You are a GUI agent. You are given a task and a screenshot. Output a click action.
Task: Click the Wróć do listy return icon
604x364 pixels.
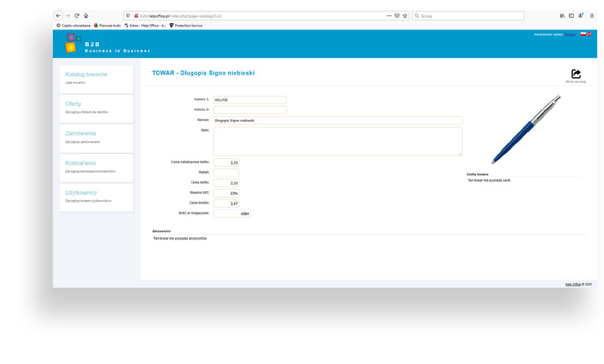click(x=576, y=76)
